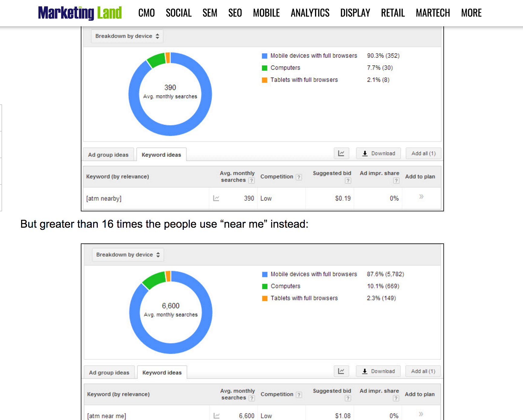Screen dimensions: 523x420
Task: Add [atm nearby] to plan with arrow icon
Action: point(421,197)
